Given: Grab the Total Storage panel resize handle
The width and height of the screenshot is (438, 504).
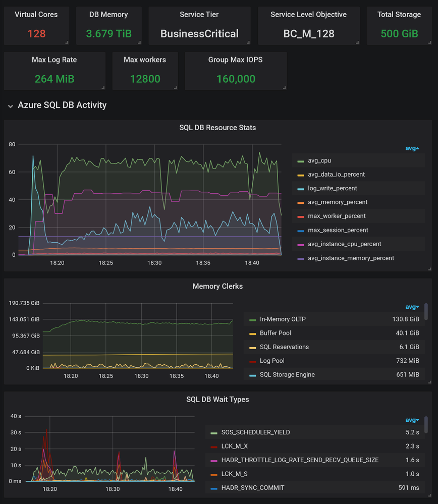Looking at the screenshot, I should click(430, 42).
